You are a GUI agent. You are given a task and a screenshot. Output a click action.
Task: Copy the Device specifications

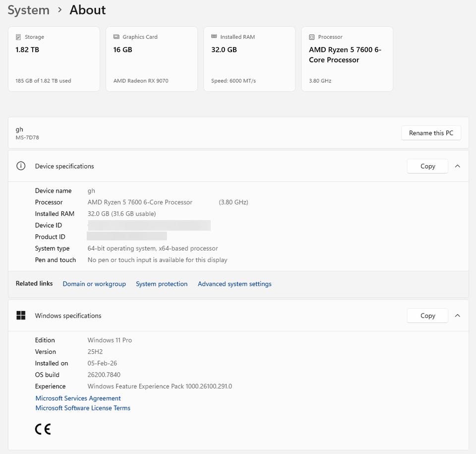coord(427,166)
